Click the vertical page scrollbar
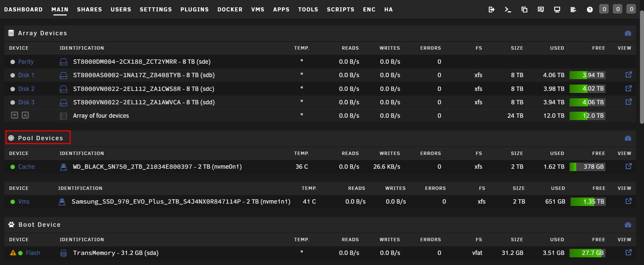 tap(642, 67)
